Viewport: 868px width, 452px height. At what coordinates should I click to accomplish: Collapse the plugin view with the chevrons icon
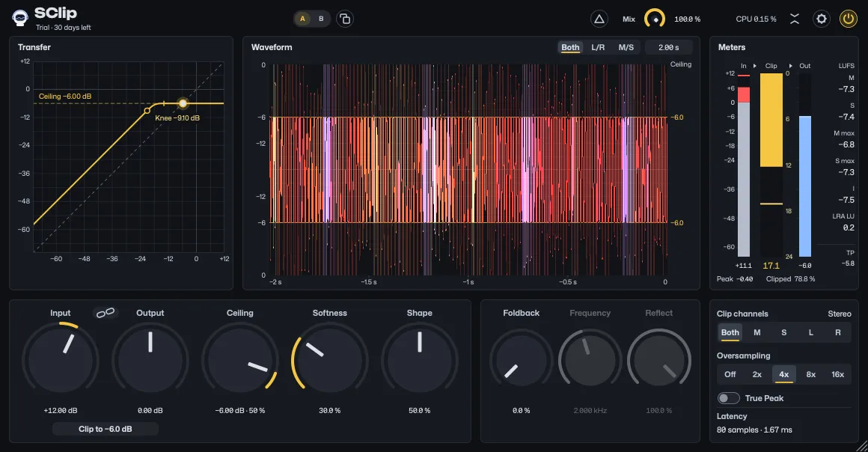point(795,19)
